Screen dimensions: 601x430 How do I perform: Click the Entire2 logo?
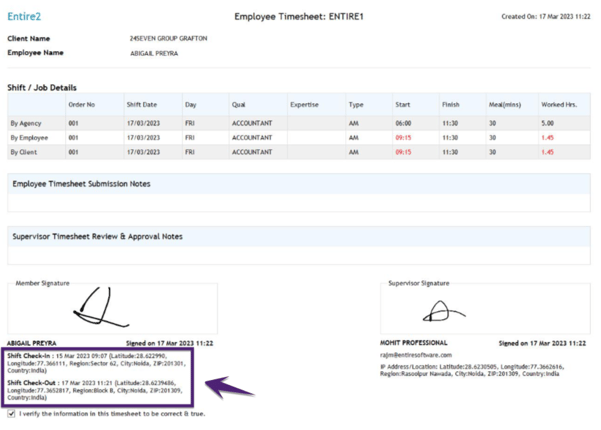click(24, 17)
